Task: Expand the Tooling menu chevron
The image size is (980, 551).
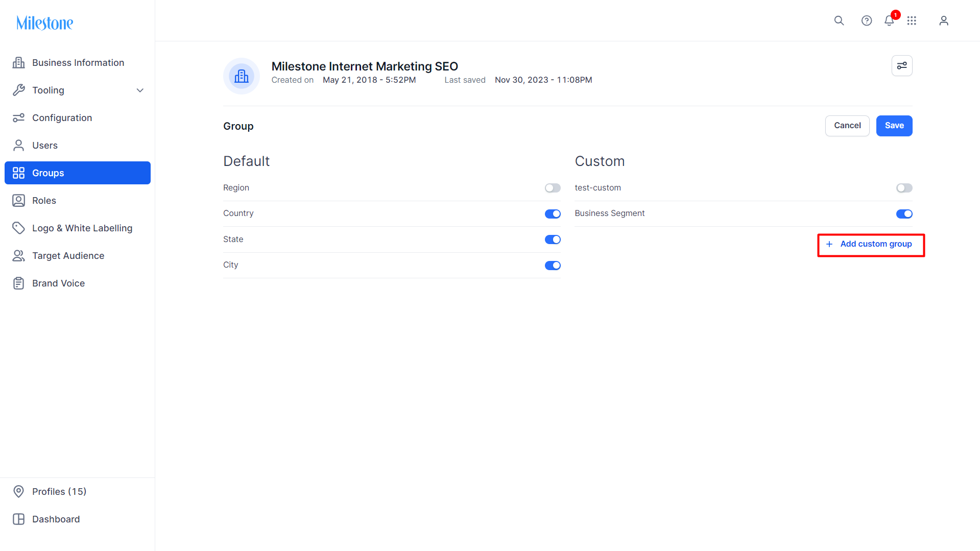Action: click(x=140, y=90)
